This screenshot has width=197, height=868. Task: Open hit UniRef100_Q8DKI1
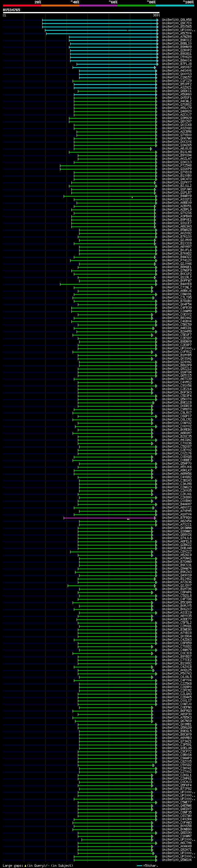click(177, 91)
